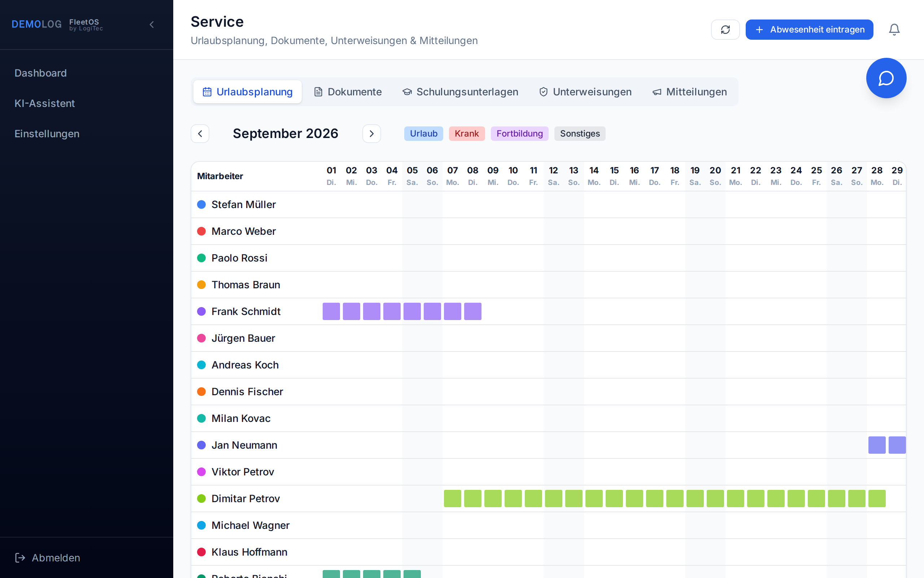Select Dimitar Petrov's absence block on day 20
The height and width of the screenshot is (578, 924).
click(x=715, y=499)
